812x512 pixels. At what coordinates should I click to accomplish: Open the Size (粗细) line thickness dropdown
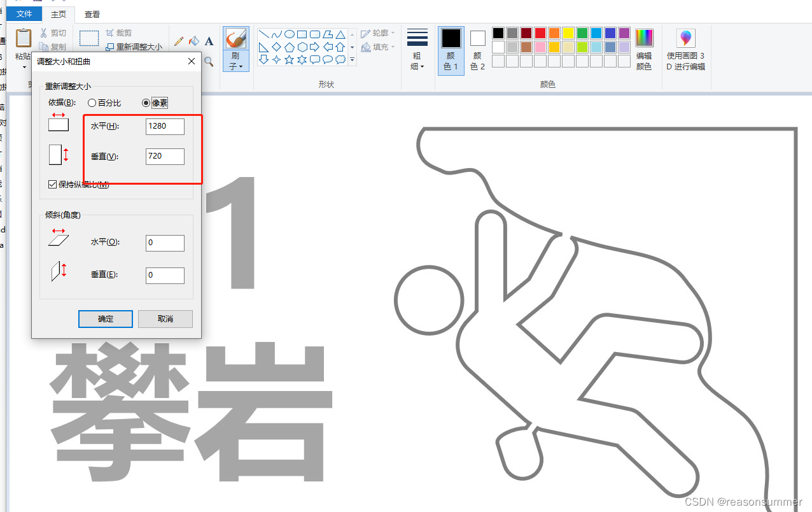click(417, 50)
